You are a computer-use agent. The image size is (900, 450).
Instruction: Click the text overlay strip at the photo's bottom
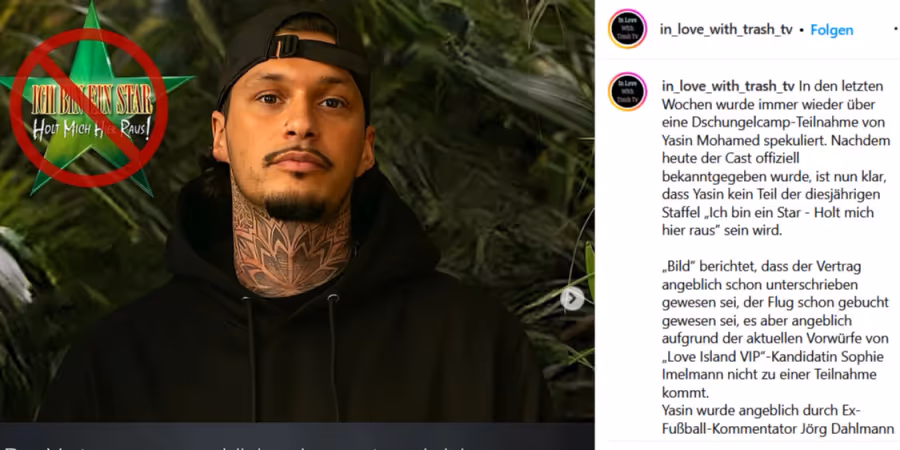tap(297, 437)
